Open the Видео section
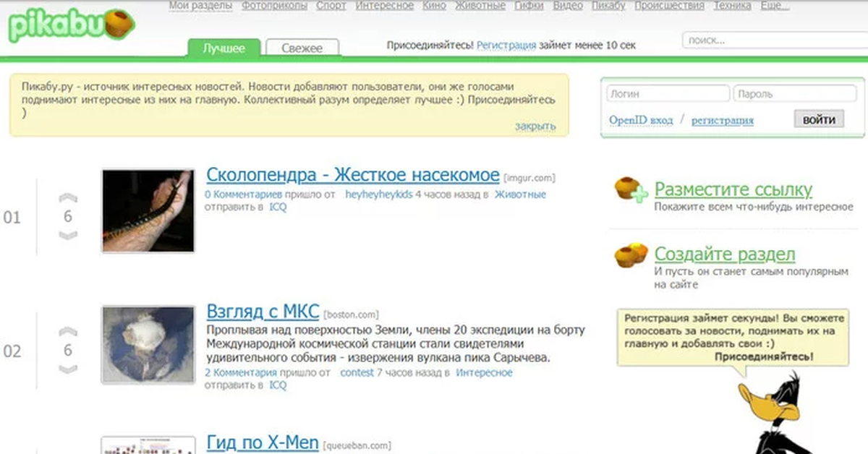Image resolution: width=868 pixels, height=454 pixels. click(x=568, y=6)
